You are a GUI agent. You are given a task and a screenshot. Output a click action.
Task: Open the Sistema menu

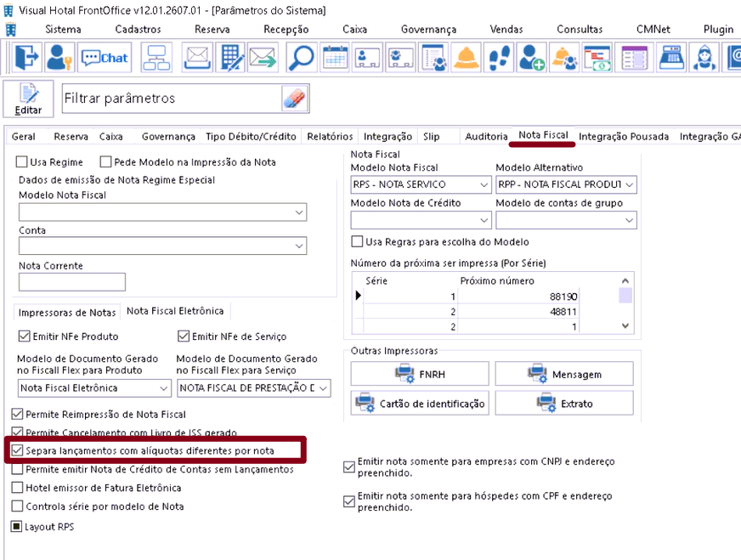pos(63,29)
